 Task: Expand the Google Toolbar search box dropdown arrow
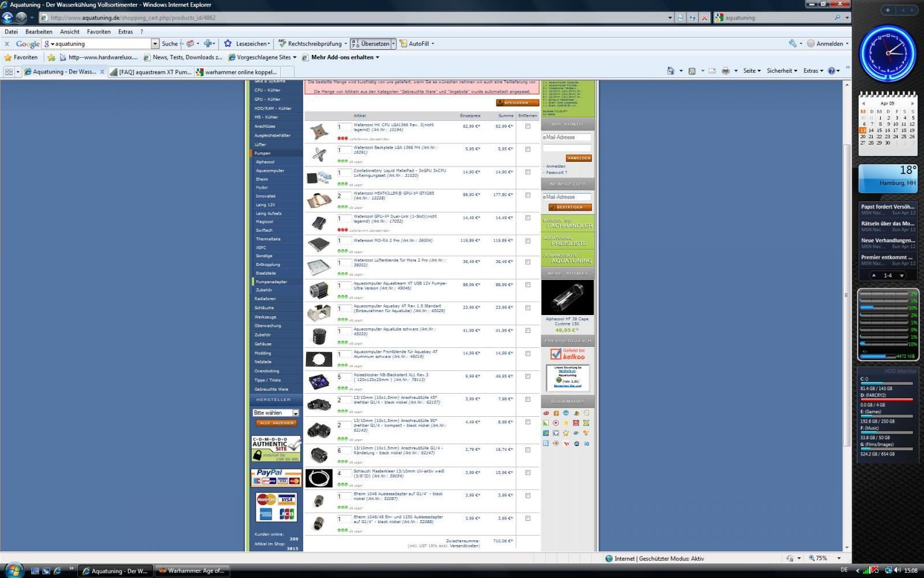pos(155,43)
